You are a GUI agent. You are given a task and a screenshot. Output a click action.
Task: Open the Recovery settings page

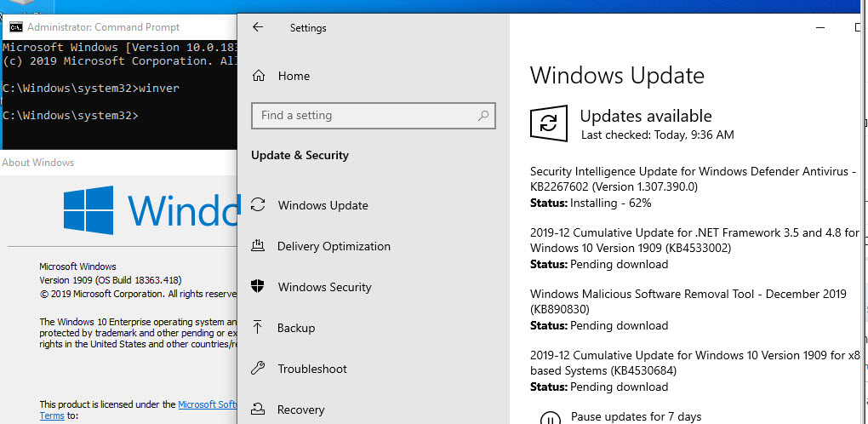point(300,410)
